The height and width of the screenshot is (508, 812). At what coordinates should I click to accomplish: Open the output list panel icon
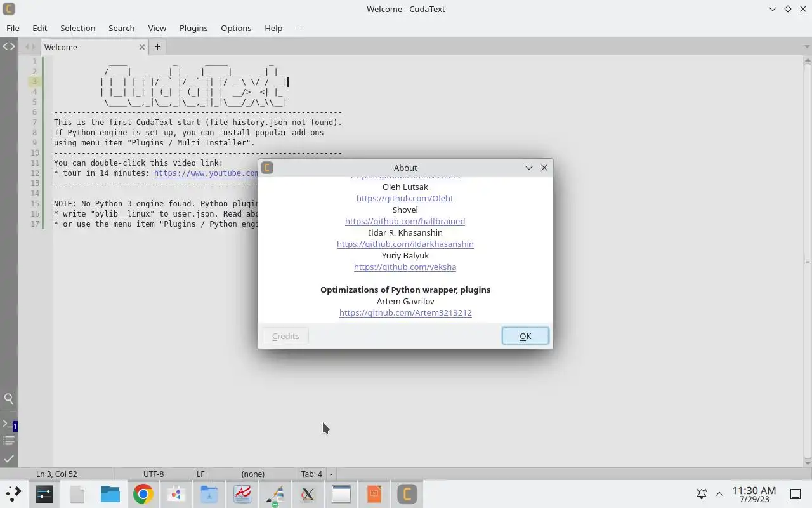[9, 440]
